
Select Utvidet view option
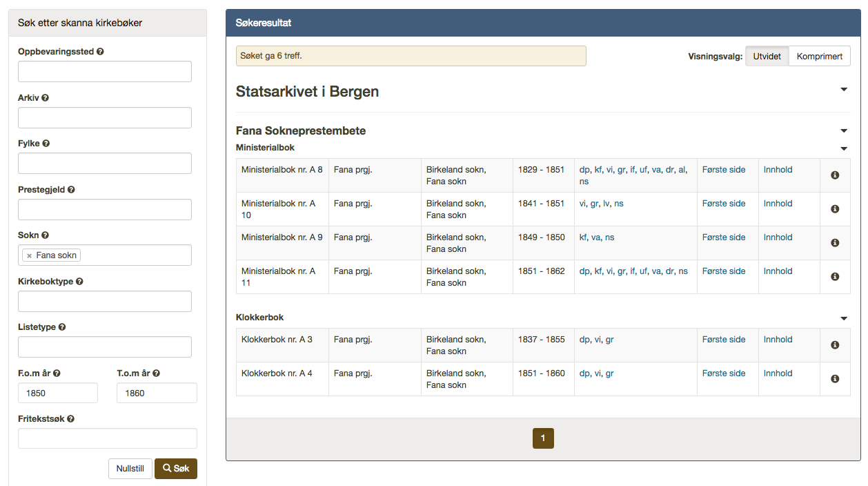tap(767, 57)
